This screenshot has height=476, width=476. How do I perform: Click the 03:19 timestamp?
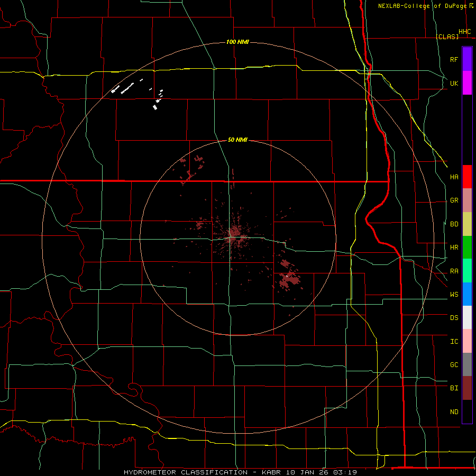pos(345,472)
